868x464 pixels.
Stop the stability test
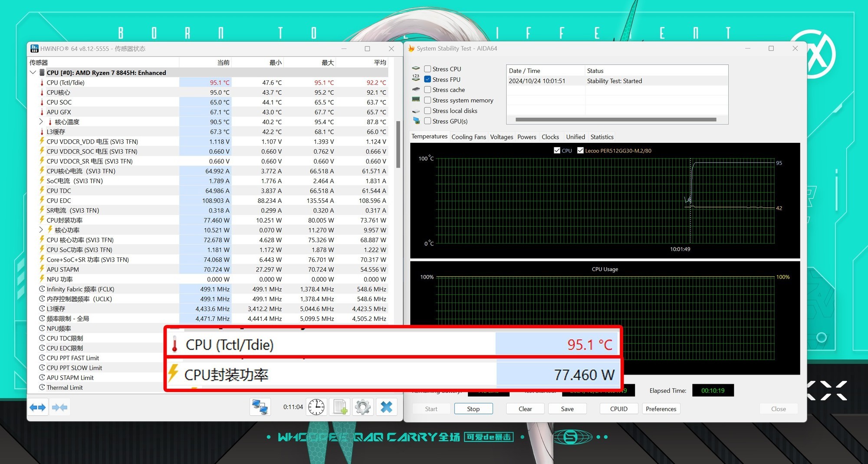[x=473, y=409]
